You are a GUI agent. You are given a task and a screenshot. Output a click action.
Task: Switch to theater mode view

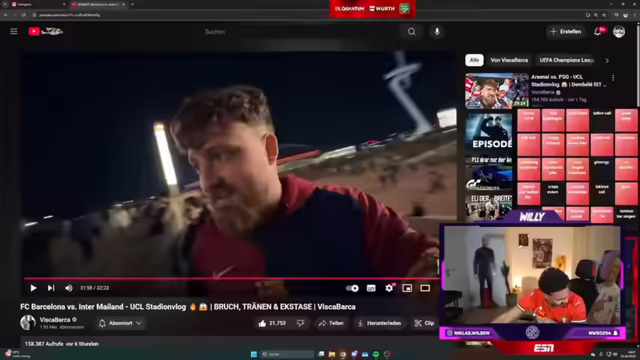(425, 288)
